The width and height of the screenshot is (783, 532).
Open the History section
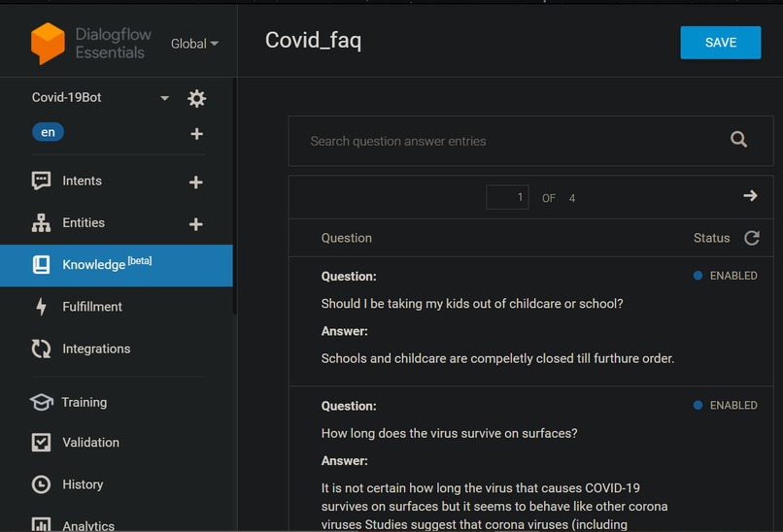(x=83, y=484)
